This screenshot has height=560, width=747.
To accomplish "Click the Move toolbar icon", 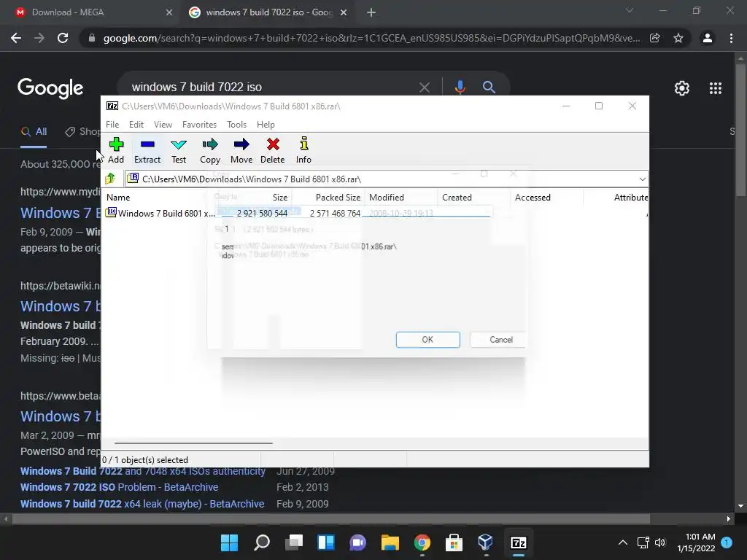I will (x=241, y=150).
